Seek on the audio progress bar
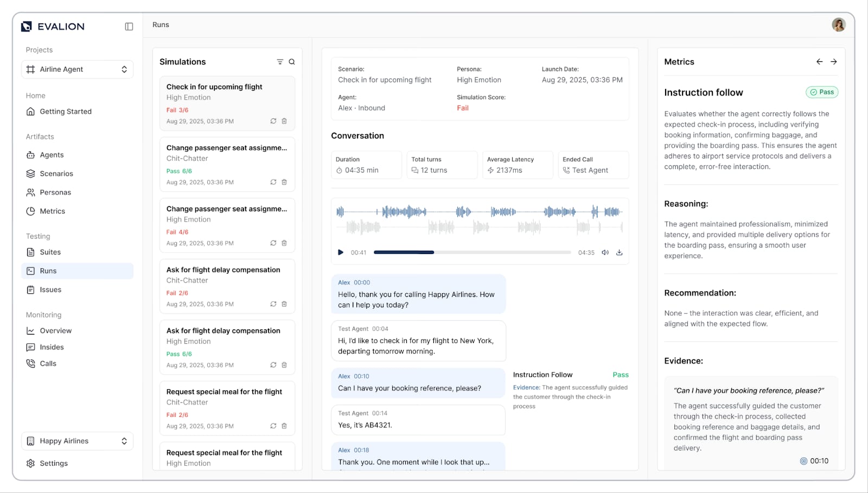 click(472, 252)
